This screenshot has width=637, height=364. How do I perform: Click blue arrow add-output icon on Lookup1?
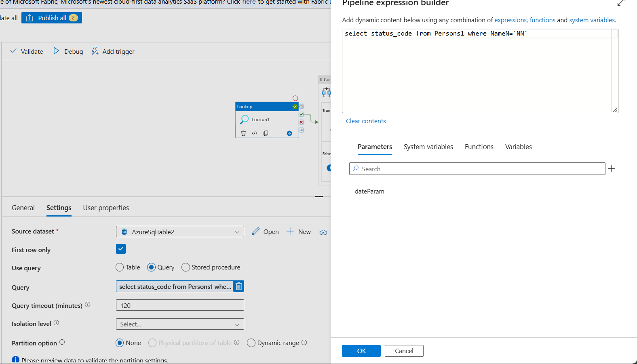pos(289,133)
